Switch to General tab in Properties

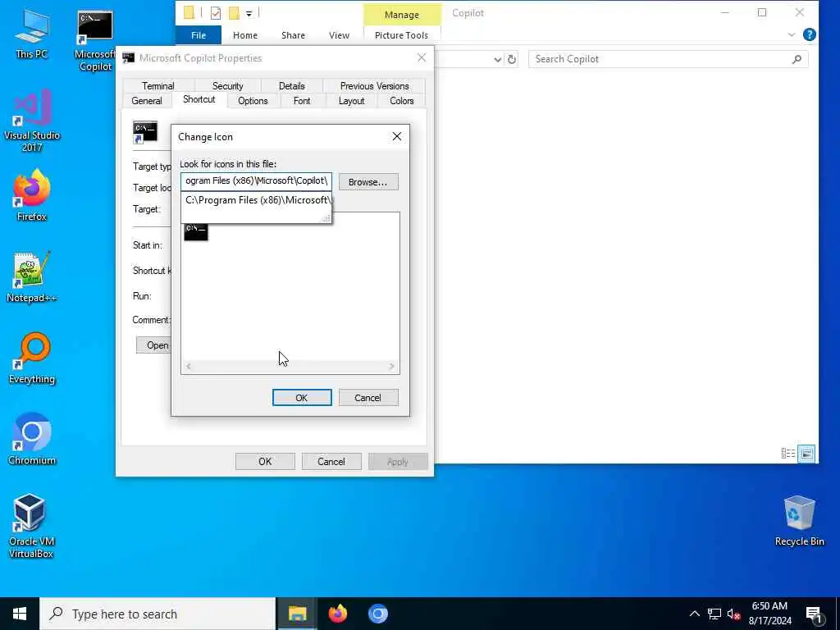pos(147,101)
